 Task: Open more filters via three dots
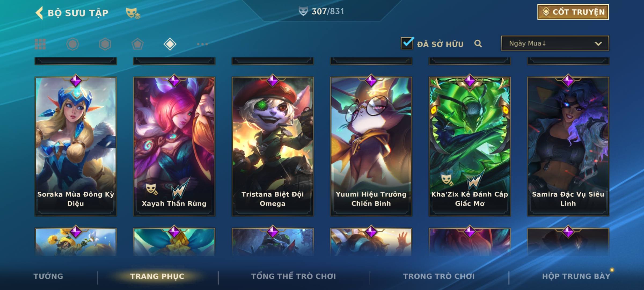coord(202,44)
